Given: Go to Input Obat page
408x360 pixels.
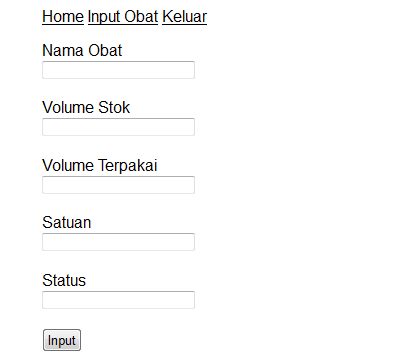Looking at the screenshot, I should pos(123,17).
